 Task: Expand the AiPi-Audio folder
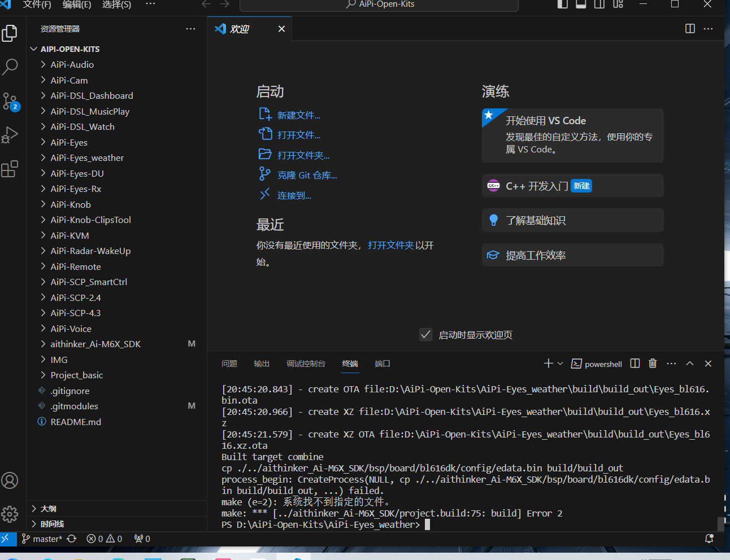point(116,65)
